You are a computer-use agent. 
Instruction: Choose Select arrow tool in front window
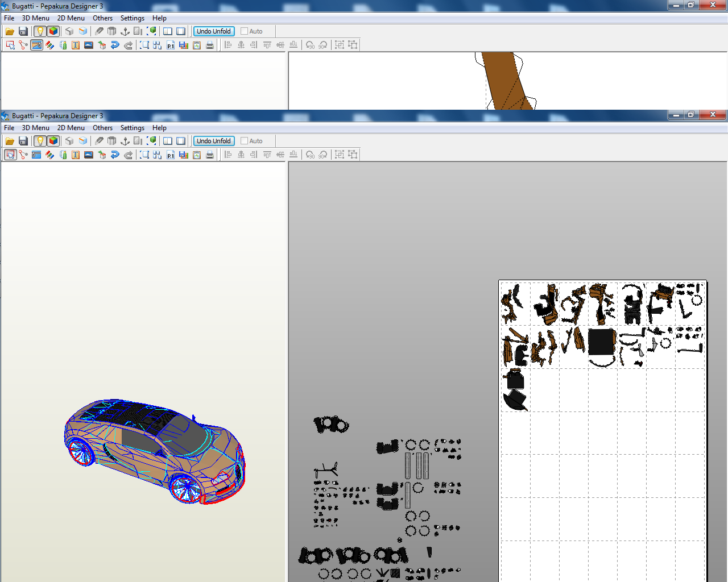[10, 155]
